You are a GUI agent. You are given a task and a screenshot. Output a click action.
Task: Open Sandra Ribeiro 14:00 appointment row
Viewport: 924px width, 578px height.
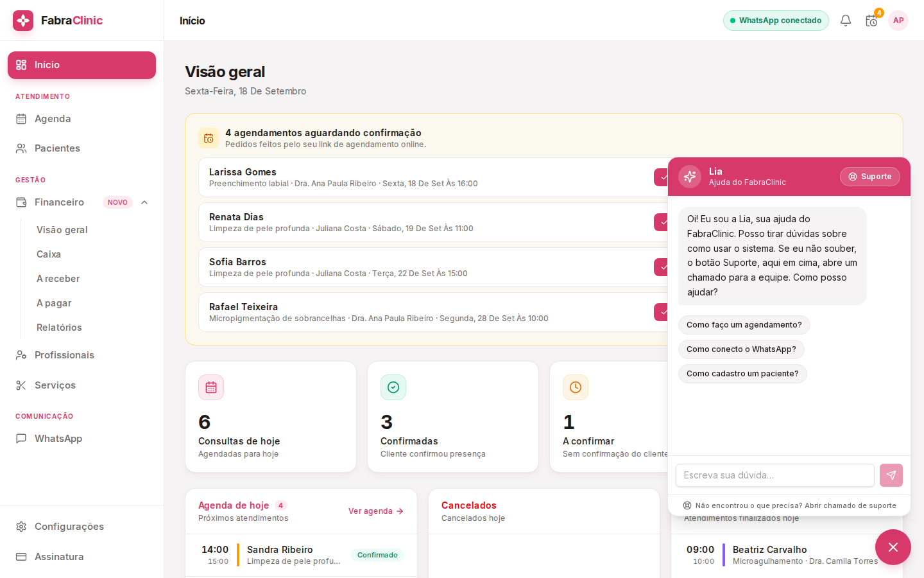tap(302, 555)
